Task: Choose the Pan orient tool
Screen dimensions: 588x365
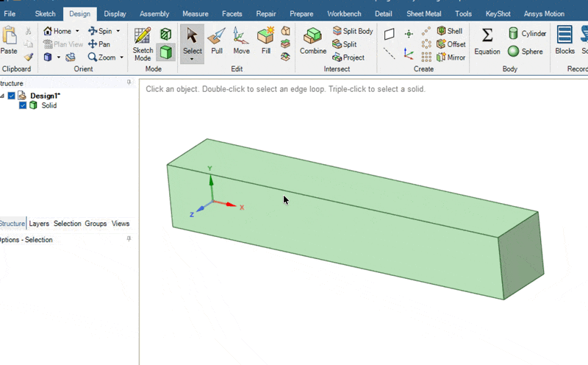Action: [x=99, y=44]
